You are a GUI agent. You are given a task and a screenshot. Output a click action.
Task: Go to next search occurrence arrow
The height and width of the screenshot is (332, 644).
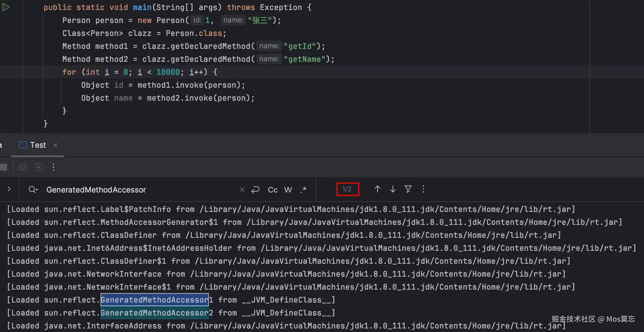[x=393, y=189]
